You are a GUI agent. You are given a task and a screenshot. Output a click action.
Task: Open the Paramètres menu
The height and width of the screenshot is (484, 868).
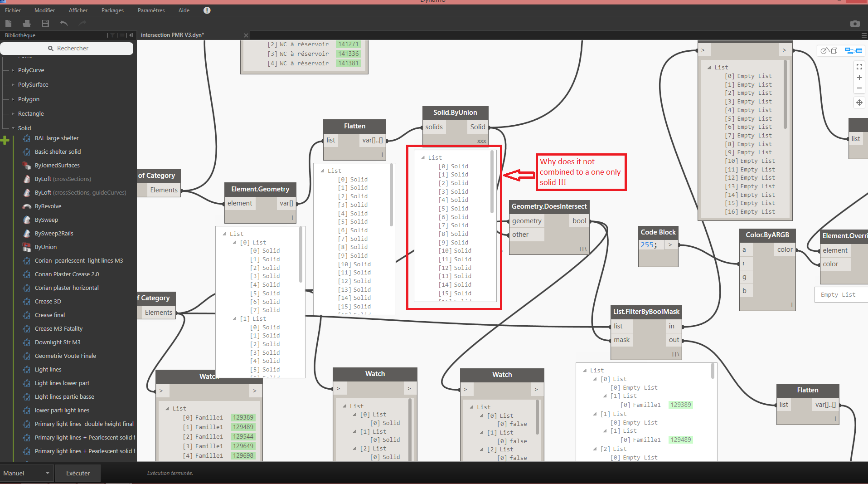coord(151,10)
